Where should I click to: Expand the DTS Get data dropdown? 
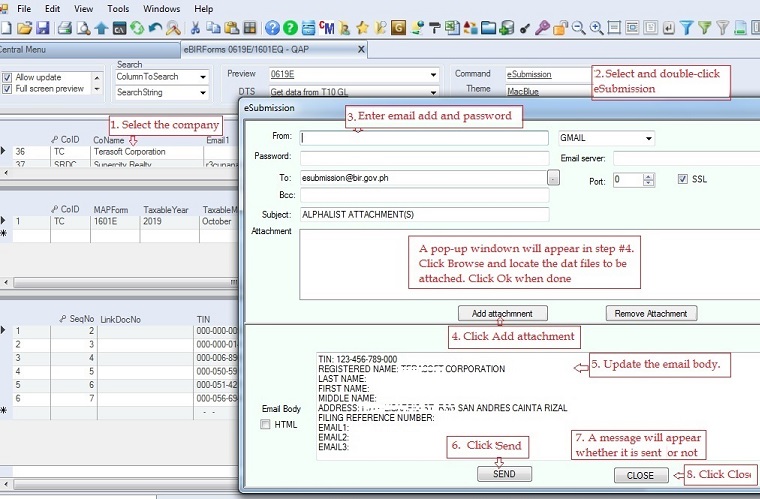click(433, 92)
